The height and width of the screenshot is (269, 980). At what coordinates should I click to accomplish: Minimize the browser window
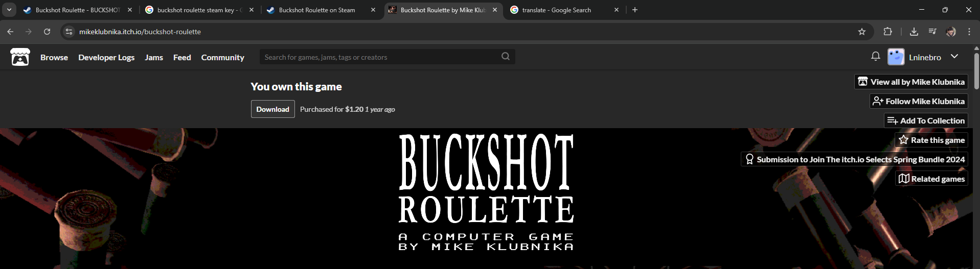click(x=922, y=10)
